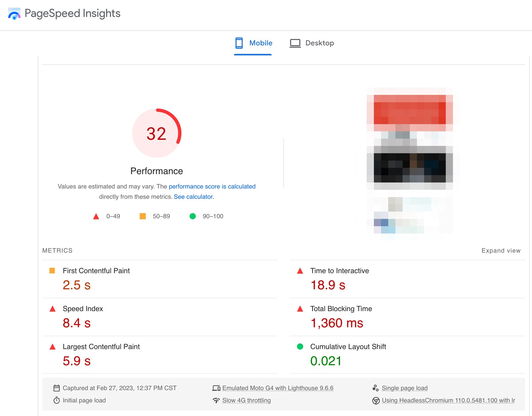Switch to the Desktop tab
Viewport: 532px width, 416px height.
312,43
